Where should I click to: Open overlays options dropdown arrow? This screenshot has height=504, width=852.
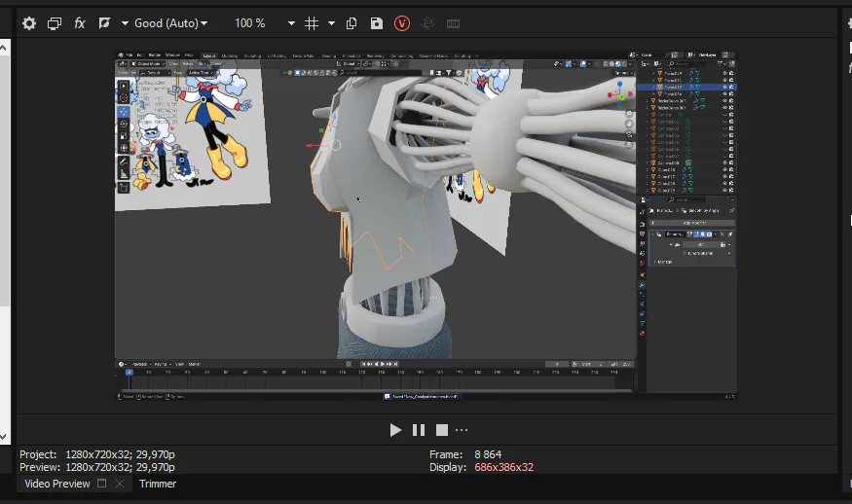tap(331, 23)
